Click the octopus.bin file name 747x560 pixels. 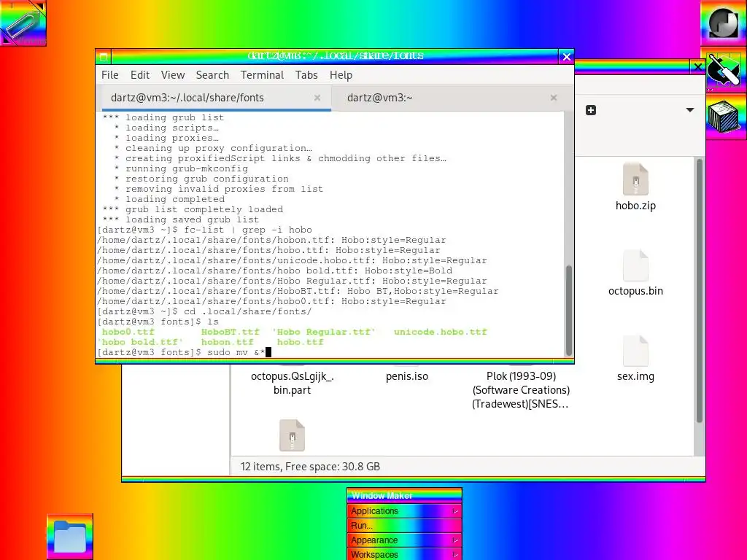pyautogui.click(x=635, y=291)
